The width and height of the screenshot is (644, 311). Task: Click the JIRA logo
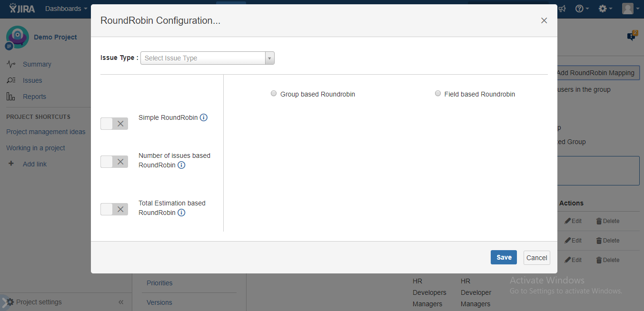[22, 9]
